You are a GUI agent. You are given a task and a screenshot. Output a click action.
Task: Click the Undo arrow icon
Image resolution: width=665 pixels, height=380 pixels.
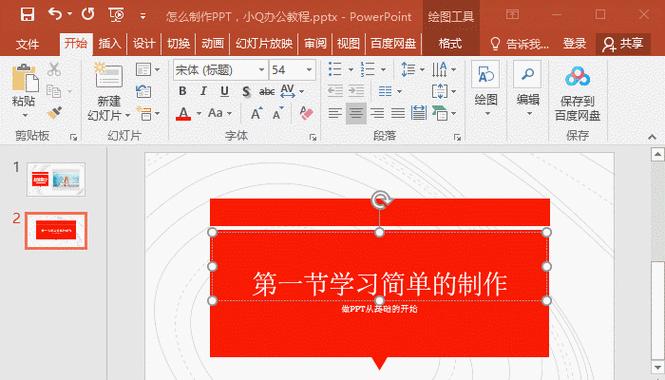pyautogui.click(x=55, y=14)
